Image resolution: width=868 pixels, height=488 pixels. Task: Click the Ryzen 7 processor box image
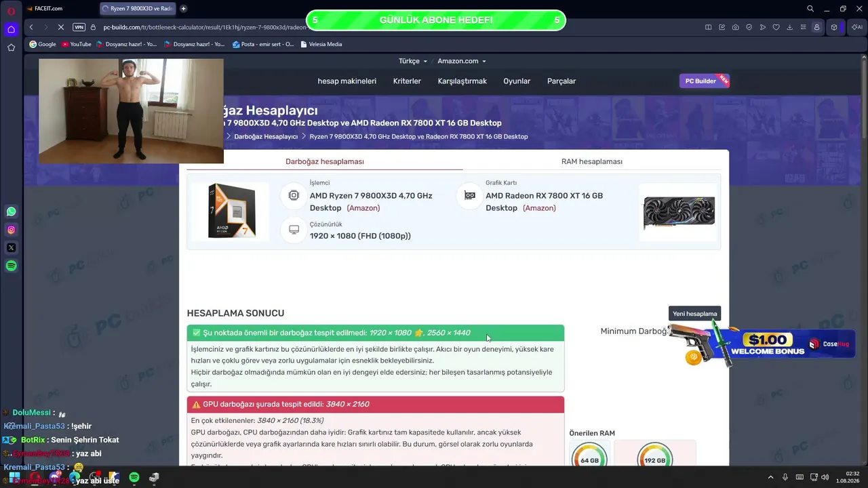231,211
